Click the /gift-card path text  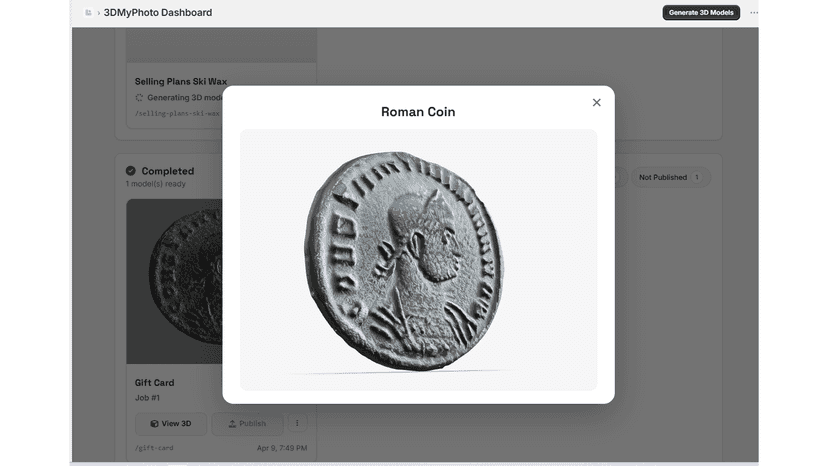[154, 448]
